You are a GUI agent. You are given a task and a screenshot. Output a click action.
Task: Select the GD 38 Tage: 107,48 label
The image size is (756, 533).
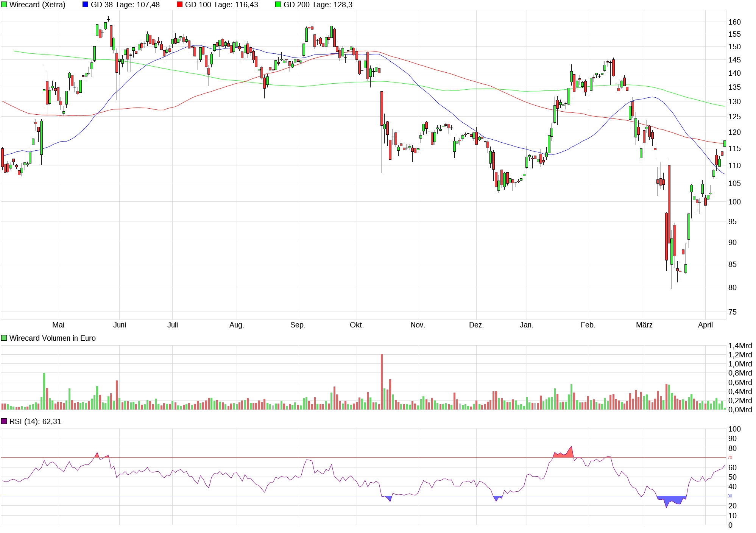tap(125, 5)
